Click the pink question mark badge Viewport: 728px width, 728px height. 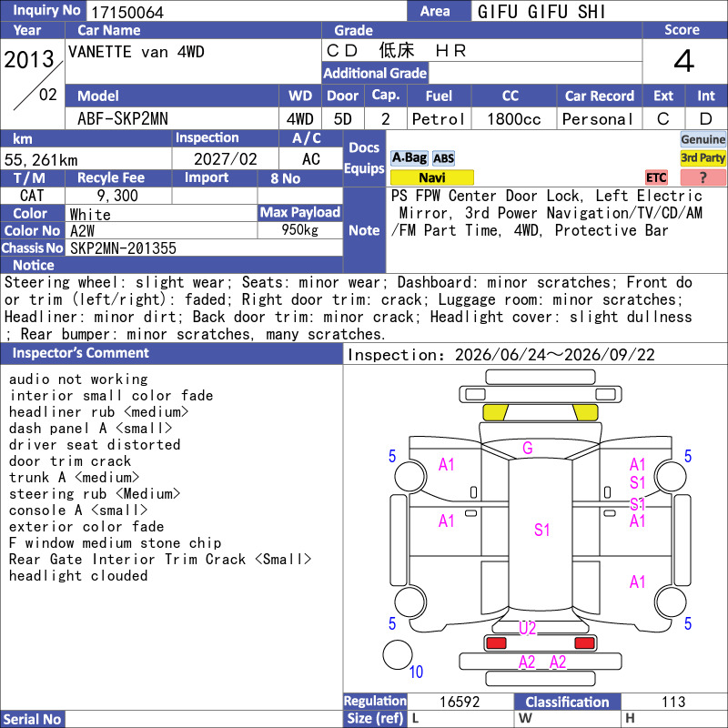[703, 177]
